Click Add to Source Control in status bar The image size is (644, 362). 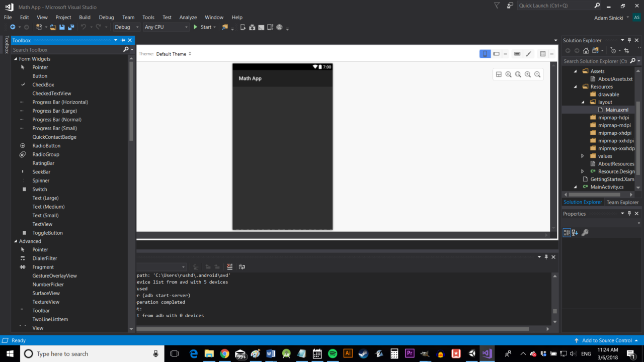point(606,340)
